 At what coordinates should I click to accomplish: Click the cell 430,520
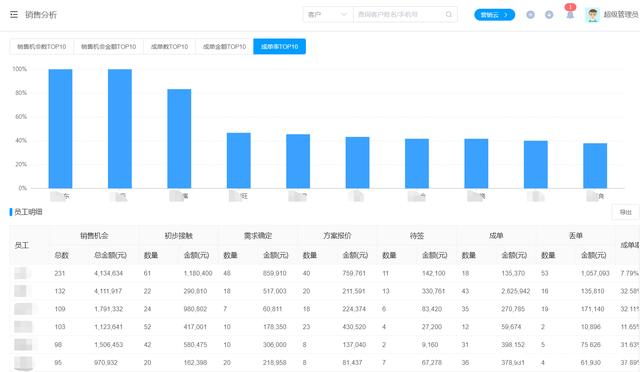354,327
